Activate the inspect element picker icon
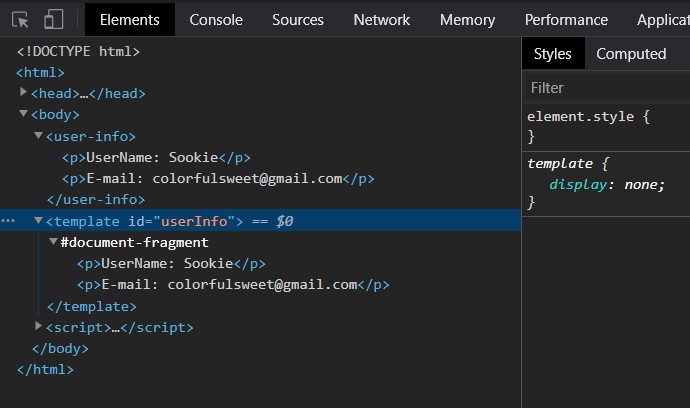Viewport: 690px width, 408px height. click(20, 19)
